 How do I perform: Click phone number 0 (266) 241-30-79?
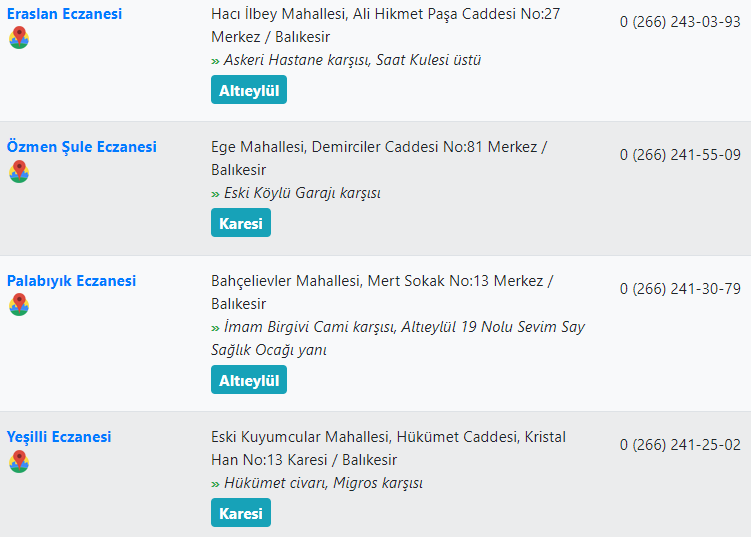tap(680, 288)
